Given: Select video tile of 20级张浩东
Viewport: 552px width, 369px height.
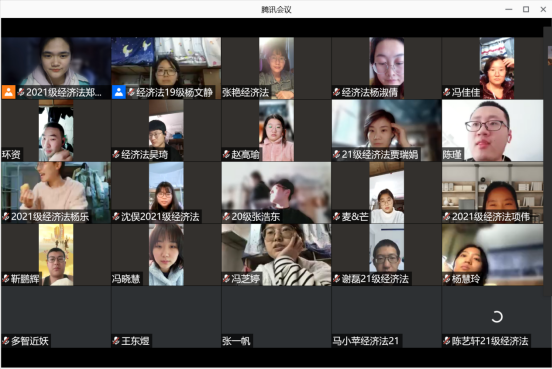Looking at the screenshot, I should (276, 193).
